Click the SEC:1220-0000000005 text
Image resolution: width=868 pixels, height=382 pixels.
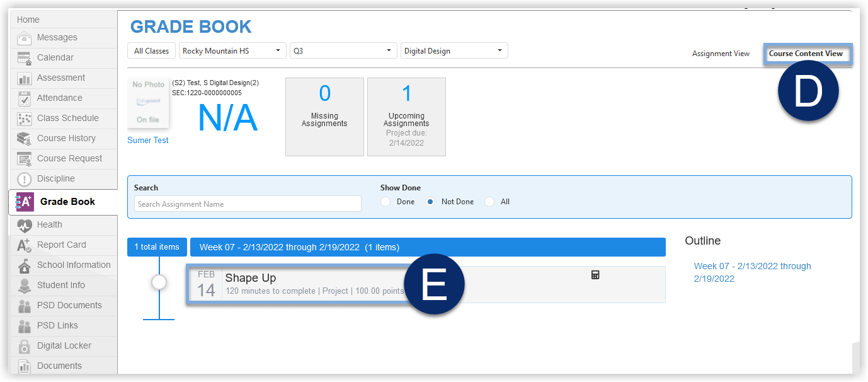[x=207, y=93]
